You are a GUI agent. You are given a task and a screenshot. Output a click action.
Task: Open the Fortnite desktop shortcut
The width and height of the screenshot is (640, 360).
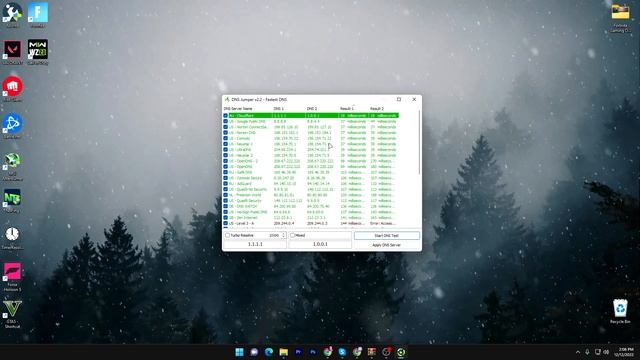click(x=38, y=14)
